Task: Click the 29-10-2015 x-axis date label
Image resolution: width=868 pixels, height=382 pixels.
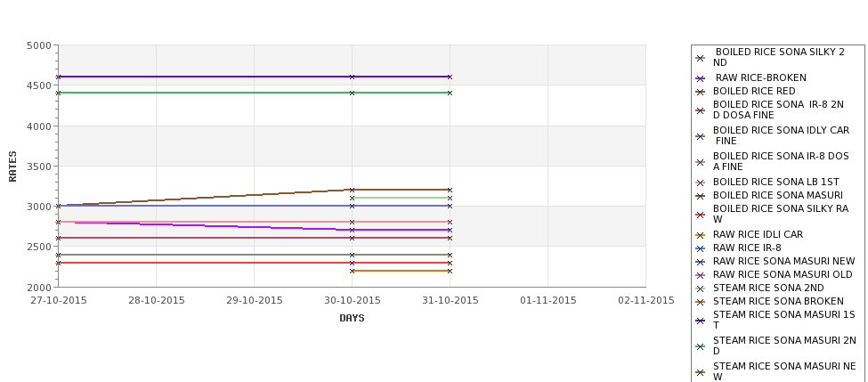Action: click(x=254, y=301)
